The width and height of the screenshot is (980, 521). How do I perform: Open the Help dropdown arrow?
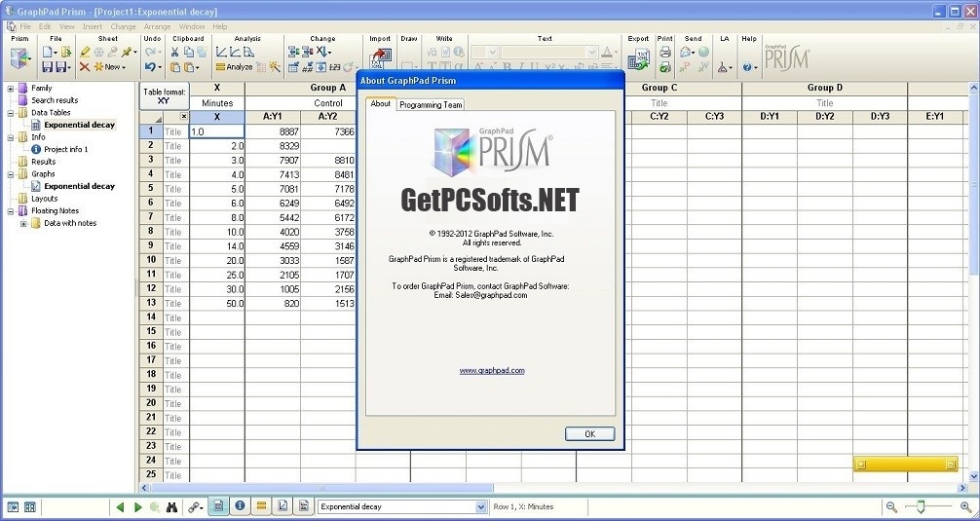point(755,67)
